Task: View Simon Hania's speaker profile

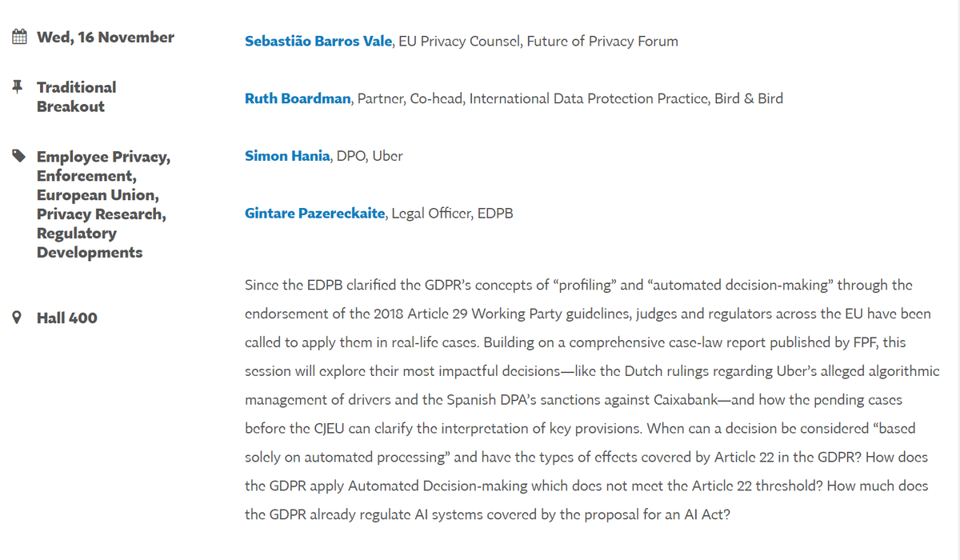Action: [287, 156]
